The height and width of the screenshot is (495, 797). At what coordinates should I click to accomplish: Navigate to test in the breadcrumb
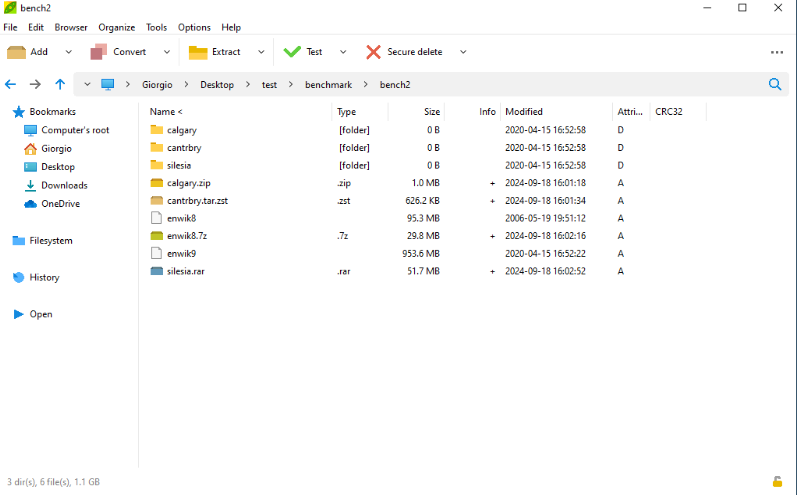(269, 85)
